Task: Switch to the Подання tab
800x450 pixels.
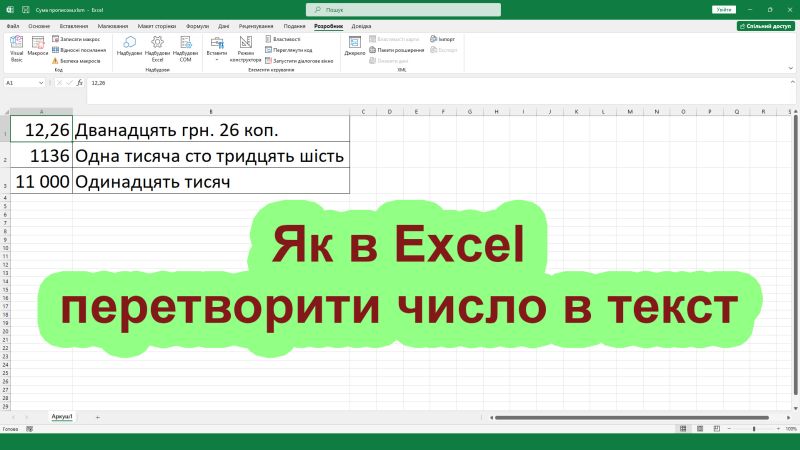Action: pos(294,26)
